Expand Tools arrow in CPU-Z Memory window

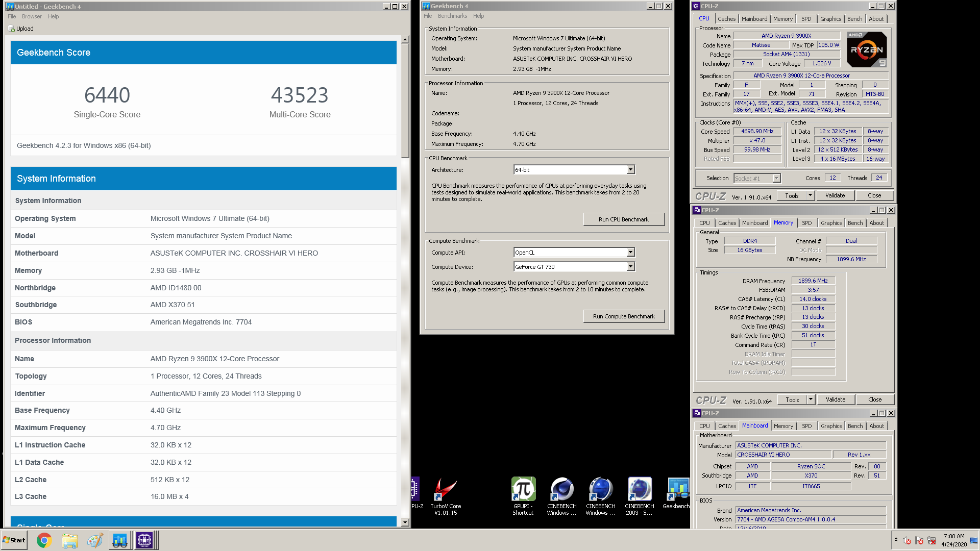point(811,399)
